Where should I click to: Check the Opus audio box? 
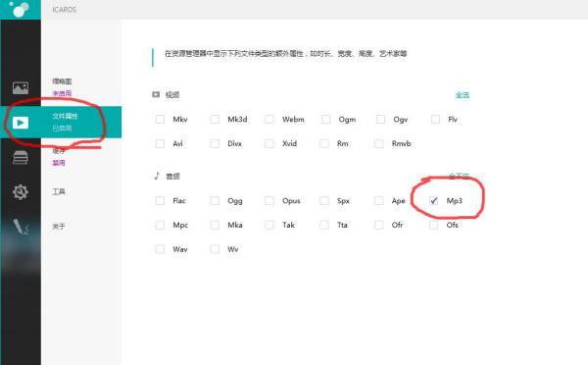(269, 201)
